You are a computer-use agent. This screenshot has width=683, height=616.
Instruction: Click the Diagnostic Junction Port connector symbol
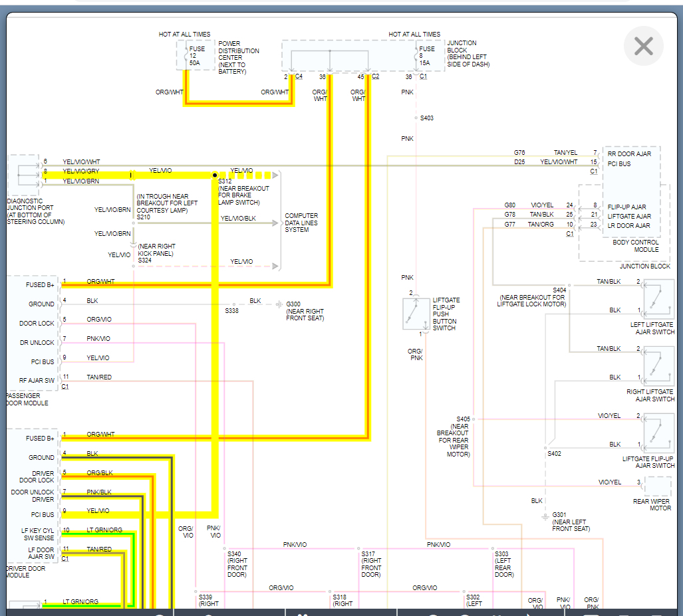tap(25, 174)
